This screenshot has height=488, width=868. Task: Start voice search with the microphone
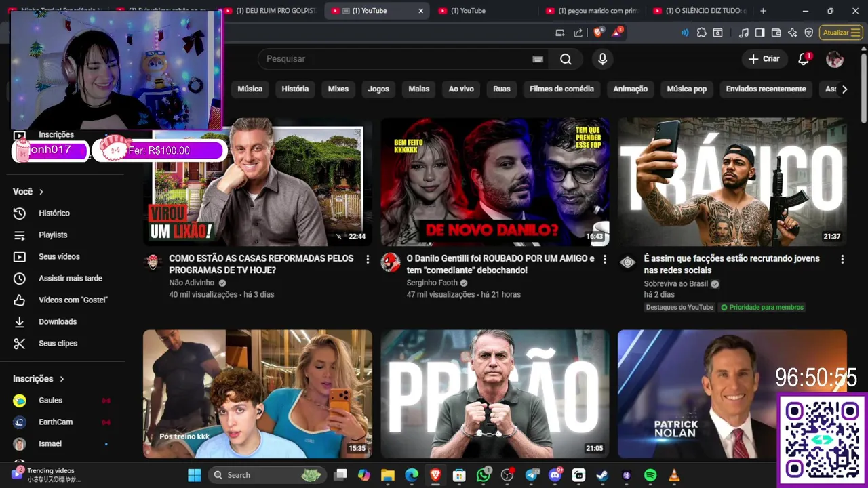(602, 59)
